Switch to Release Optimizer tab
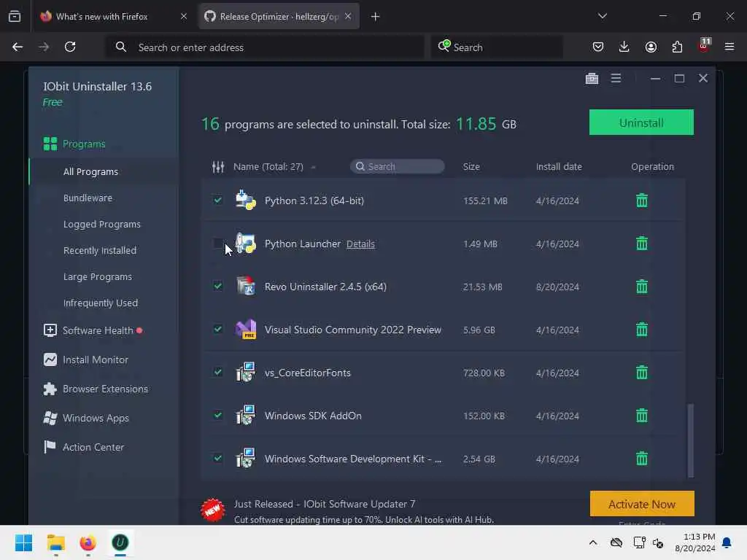Image resolution: width=747 pixels, height=560 pixels. pyautogui.click(x=279, y=17)
